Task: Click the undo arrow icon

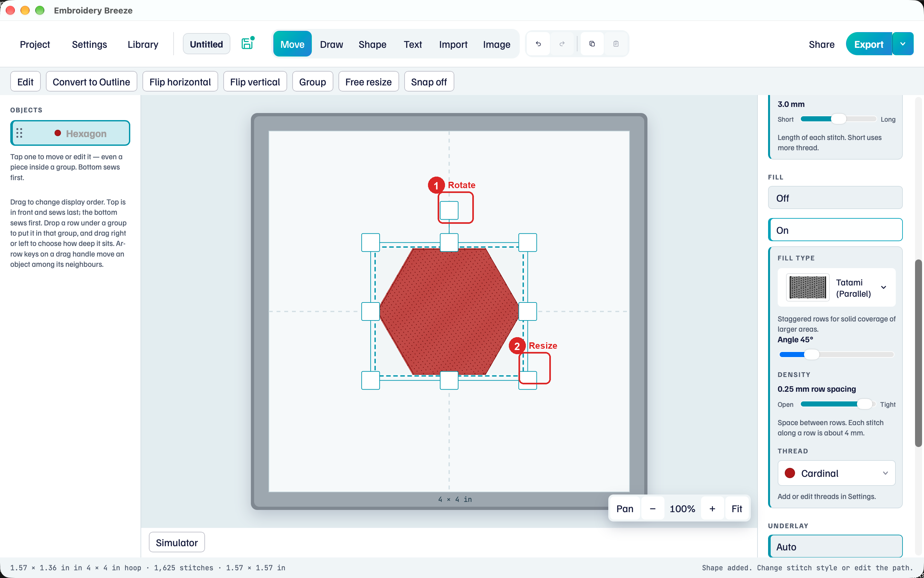Action: [x=538, y=44]
